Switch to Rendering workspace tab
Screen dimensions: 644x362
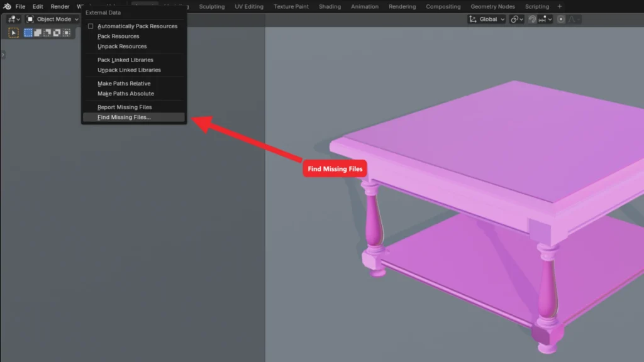[x=402, y=6]
